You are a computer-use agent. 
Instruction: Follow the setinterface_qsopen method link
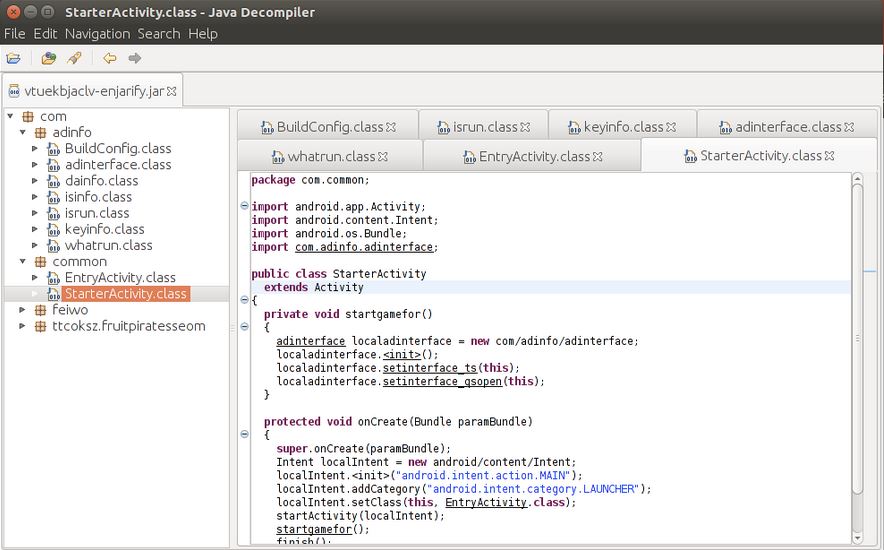coord(443,382)
